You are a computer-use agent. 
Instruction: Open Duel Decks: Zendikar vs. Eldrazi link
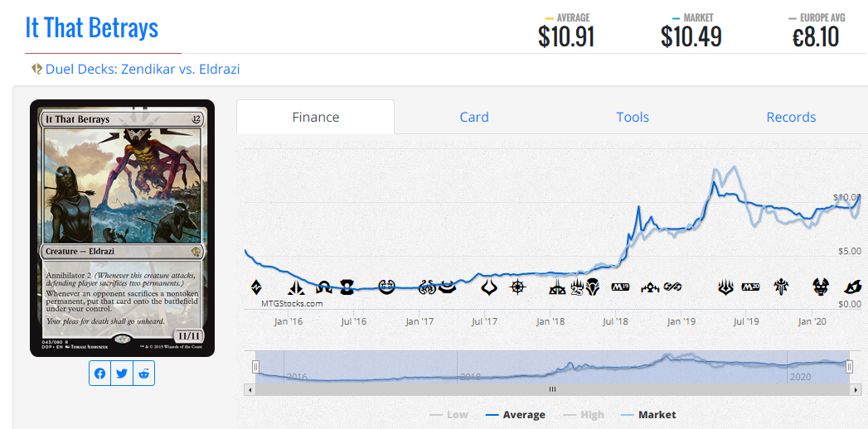[x=143, y=69]
